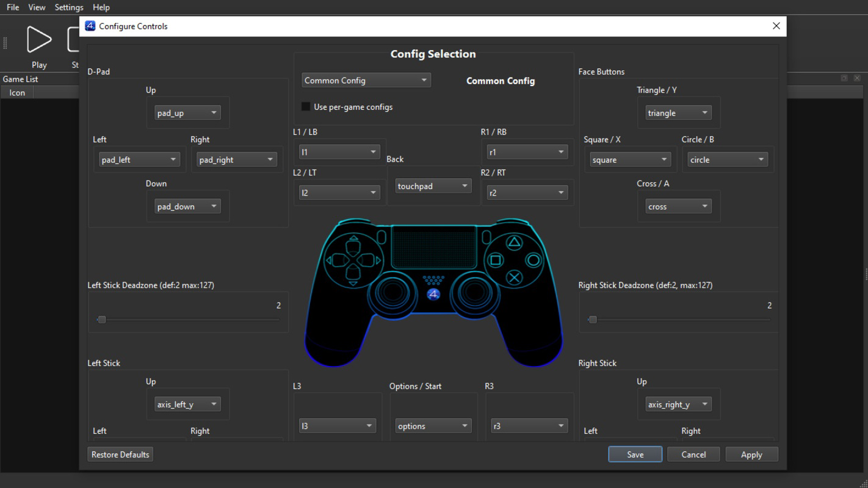Open the pad_down mapping dropdown
Viewport: 868px width, 488px height.
[187, 206]
